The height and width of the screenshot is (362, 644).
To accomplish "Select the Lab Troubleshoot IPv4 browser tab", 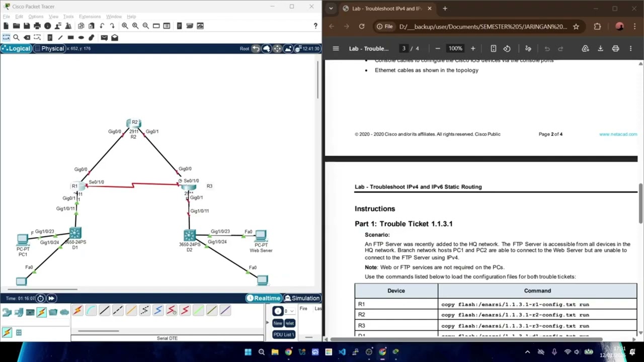I will pyautogui.click(x=386, y=9).
